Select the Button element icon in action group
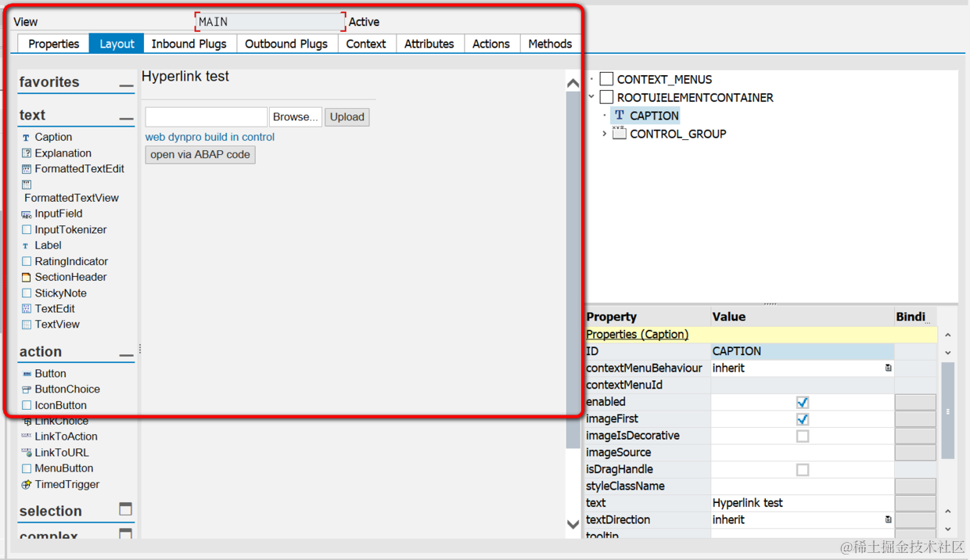 tap(27, 374)
